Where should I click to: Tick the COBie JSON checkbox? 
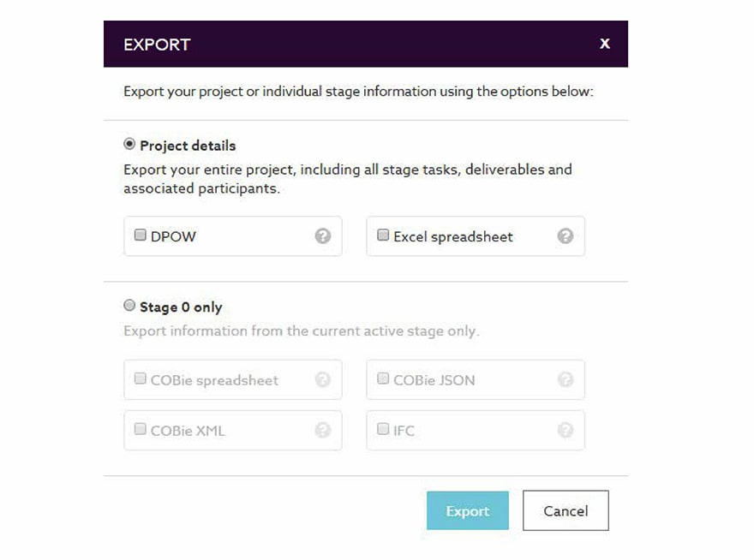383,378
